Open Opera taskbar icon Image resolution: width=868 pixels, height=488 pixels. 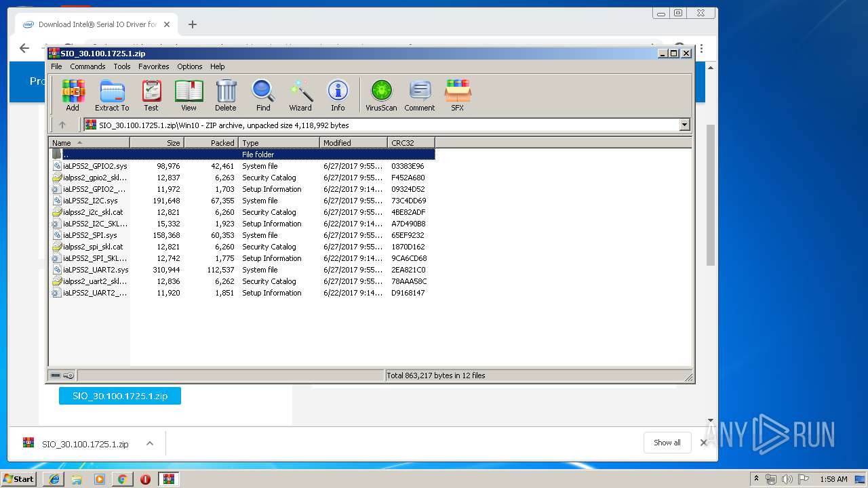pyautogui.click(x=145, y=479)
